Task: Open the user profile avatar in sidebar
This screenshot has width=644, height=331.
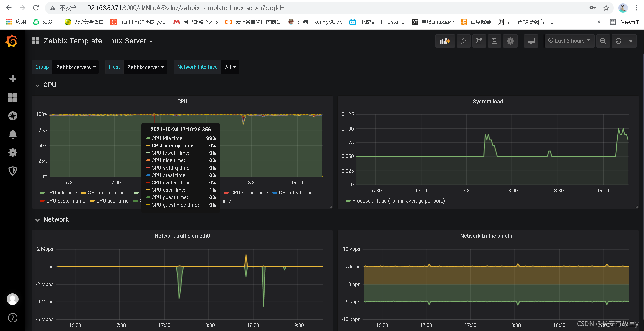Action: pos(13,299)
